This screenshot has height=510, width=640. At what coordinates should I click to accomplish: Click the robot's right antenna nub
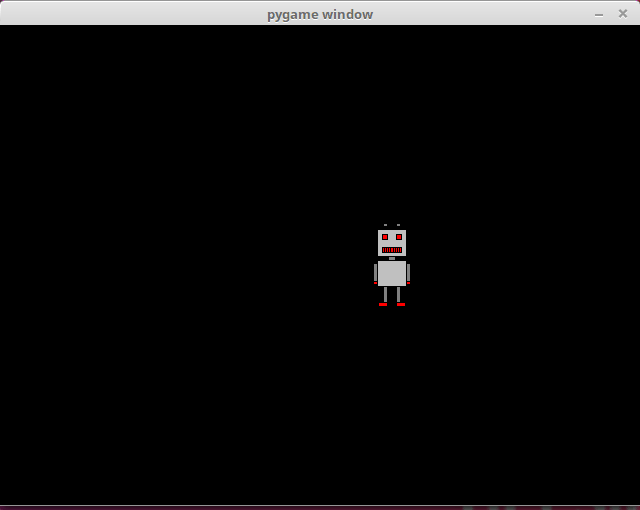coord(399,226)
